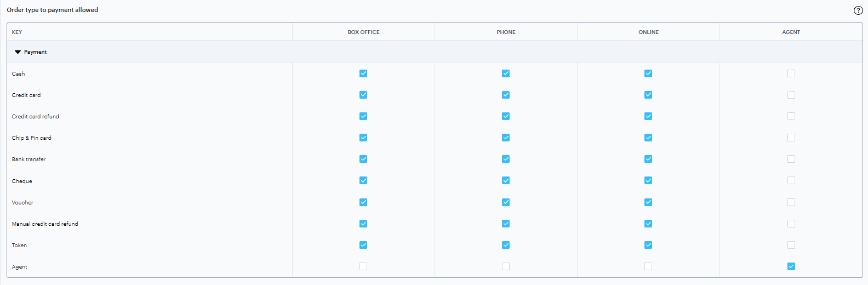The height and width of the screenshot is (285, 868).
Task: Uncheck Manual credit card refund for Phone
Action: coord(506,224)
